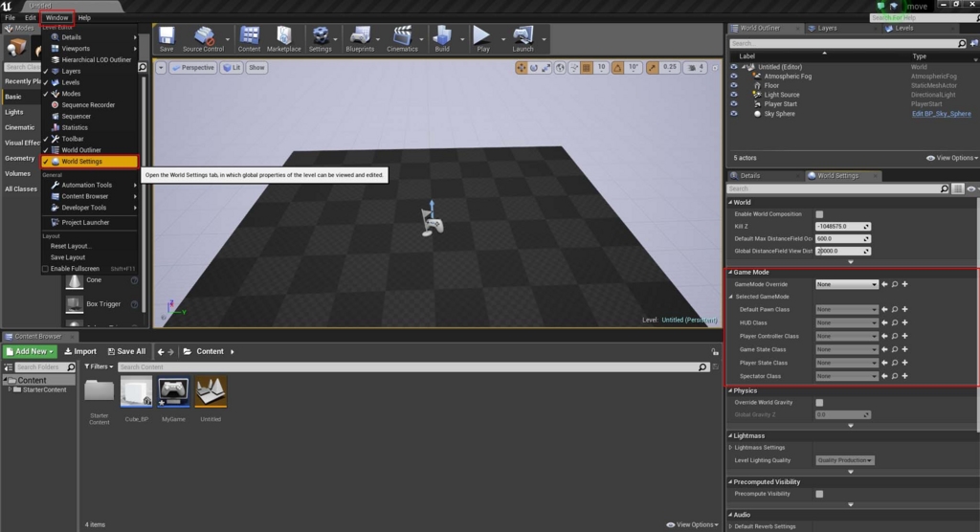Viewport: 980px width, 532px height.
Task: Click plus icon next to GameMode Override
Action: [904, 284]
